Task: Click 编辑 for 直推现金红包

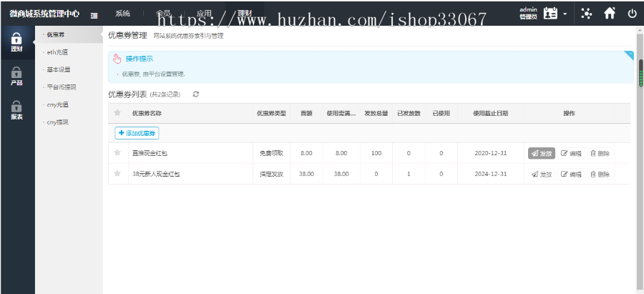Action: tap(571, 154)
